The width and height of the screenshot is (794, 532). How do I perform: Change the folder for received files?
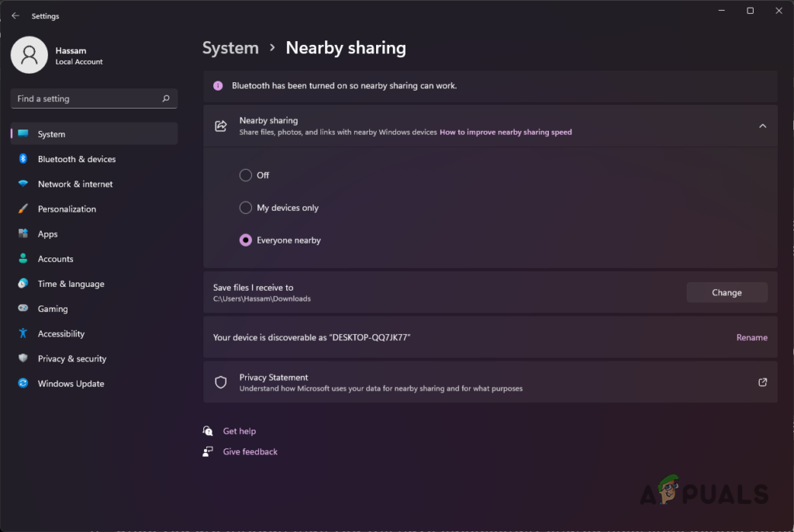pyautogui.click(x=727, y=292)
